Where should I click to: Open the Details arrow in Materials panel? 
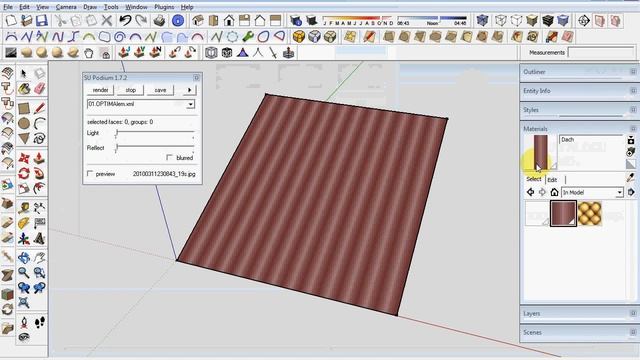[x=631, y=192]
